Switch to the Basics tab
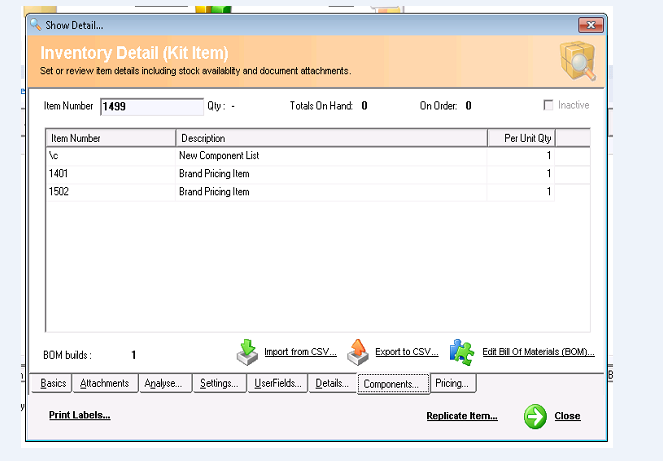 [x=53, y=383]
